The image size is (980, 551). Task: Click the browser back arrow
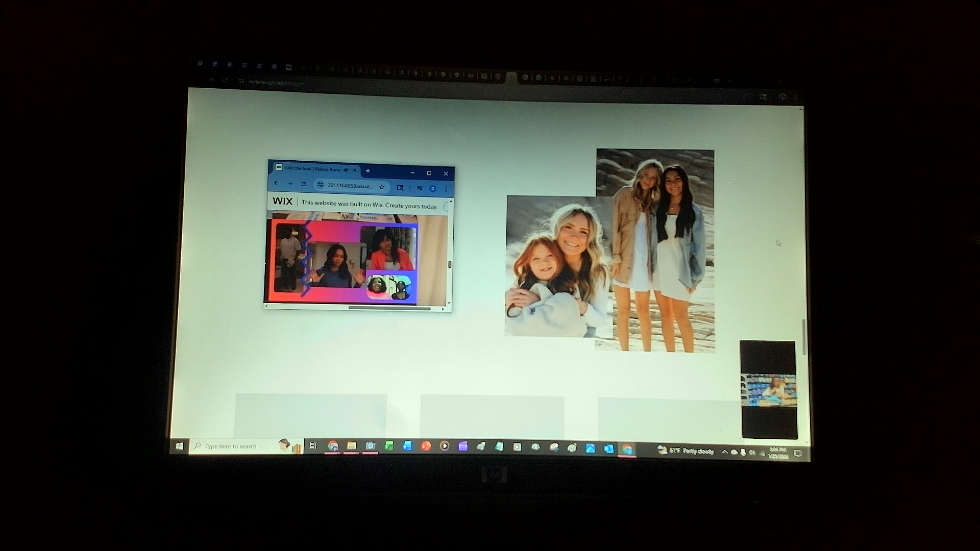277,183
